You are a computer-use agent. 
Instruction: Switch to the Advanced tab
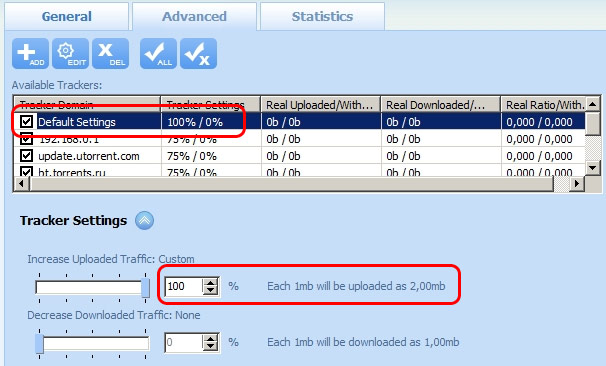point(194,17)
